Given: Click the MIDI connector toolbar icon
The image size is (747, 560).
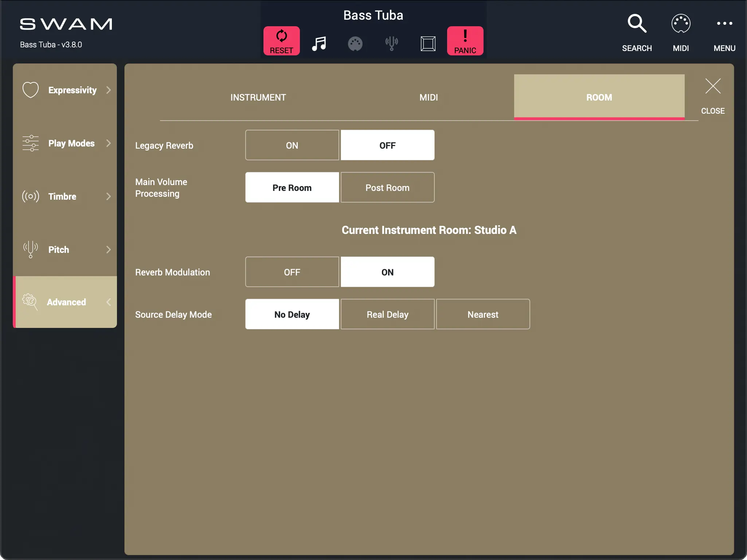Looking at the screenshot, I should point(355,44).
